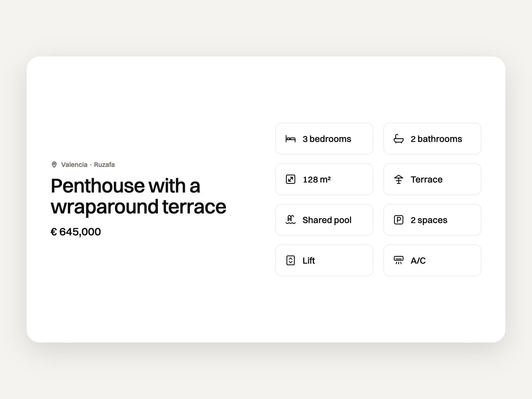
Task: Click the elevator icon beside Lift
Action: (x=290, y=260)
